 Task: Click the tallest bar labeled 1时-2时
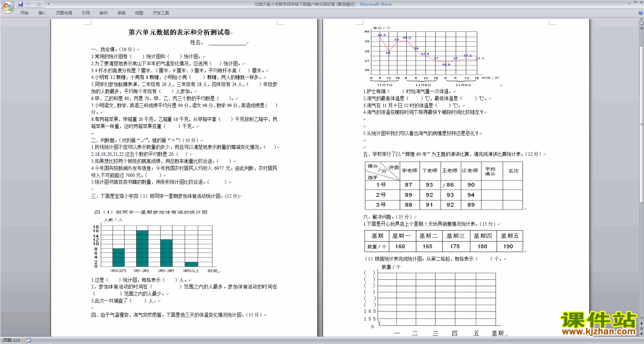pos(142,248)
